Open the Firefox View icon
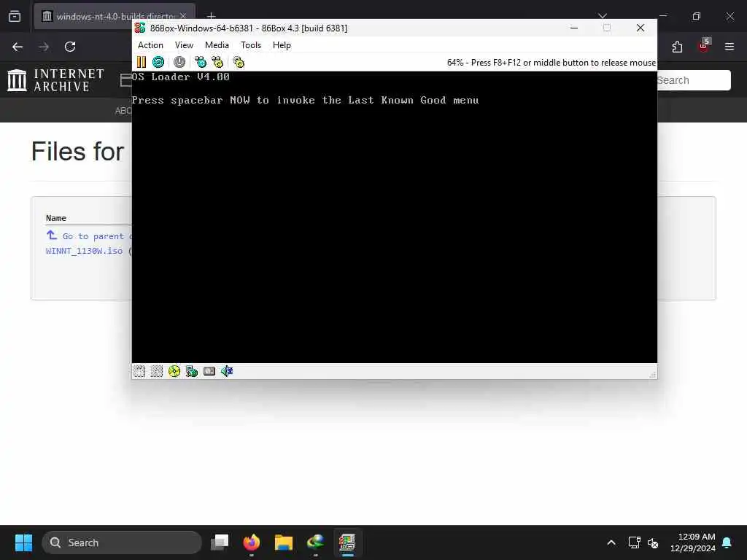The width and height of the screenshot is (747, 560). pos(15,16)
